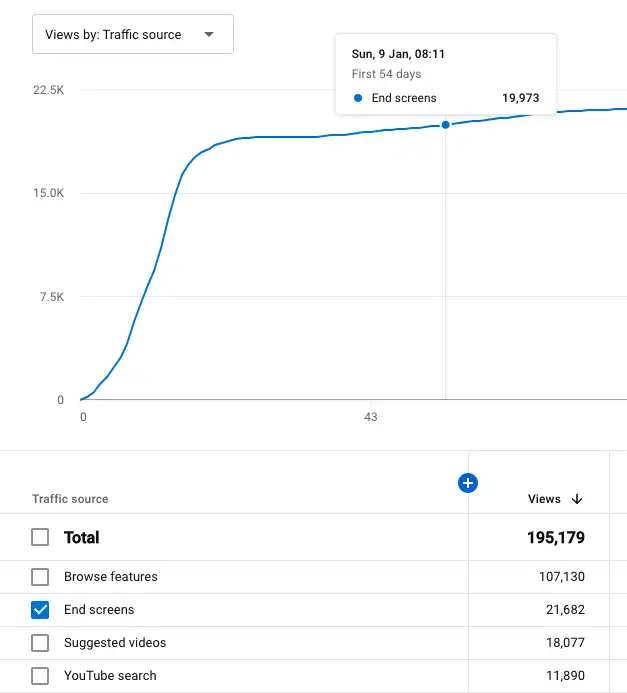This screenshot has width=627, height=693.
Task: Open the Browse features traffic source
Action: point(110,577)
